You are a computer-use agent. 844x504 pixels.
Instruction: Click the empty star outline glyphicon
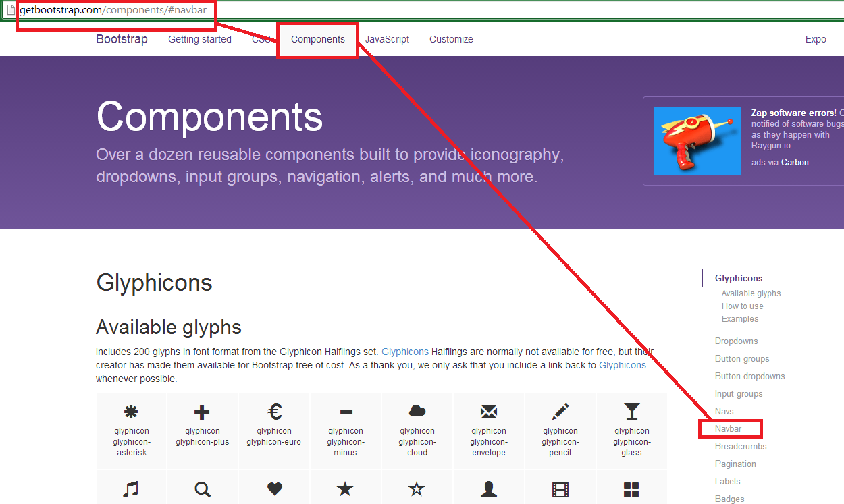click(417, 489)
